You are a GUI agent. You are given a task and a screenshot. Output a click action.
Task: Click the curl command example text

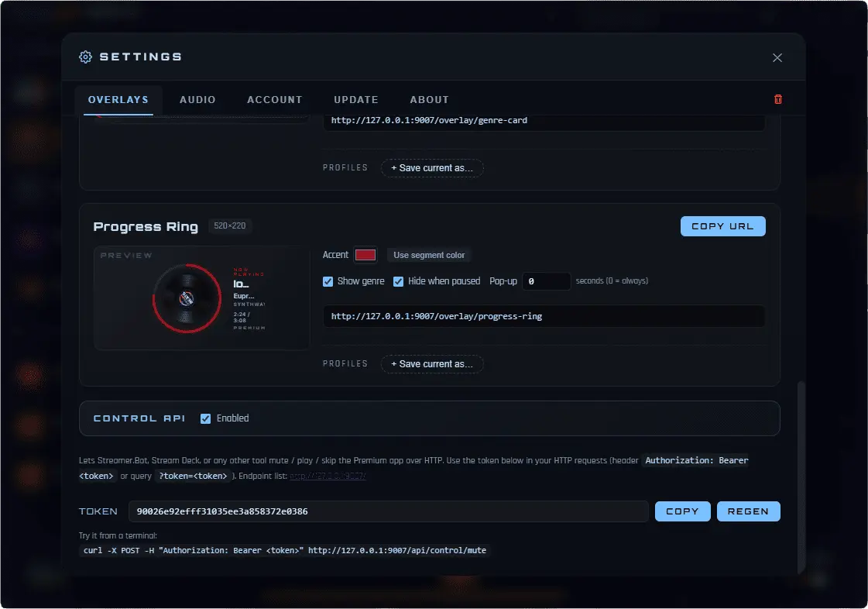[x=284, y=550]
